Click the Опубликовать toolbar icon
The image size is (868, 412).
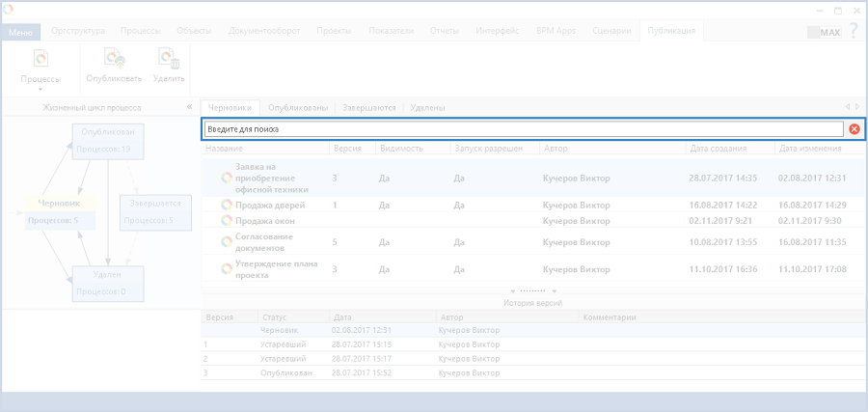[114, 61]
